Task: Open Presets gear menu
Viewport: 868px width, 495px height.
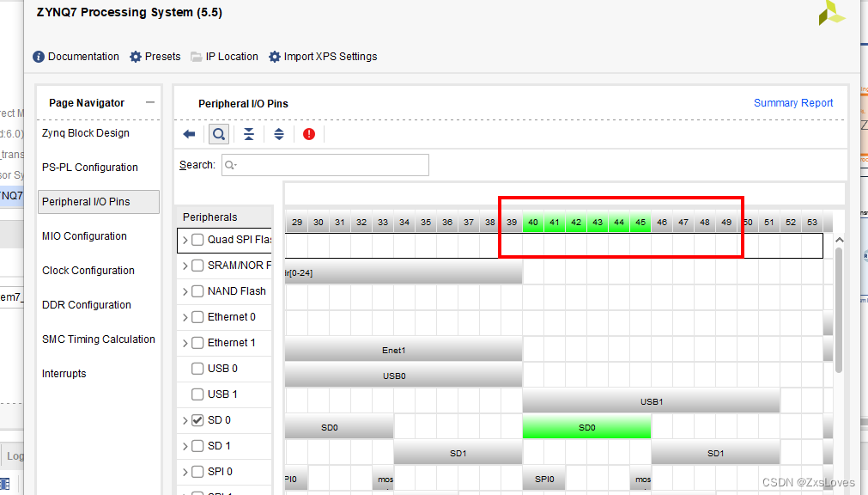Action: (x=155, y=57)
